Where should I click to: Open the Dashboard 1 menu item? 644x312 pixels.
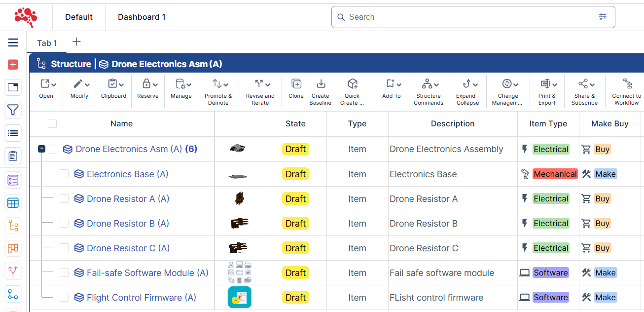click(142, 17)
